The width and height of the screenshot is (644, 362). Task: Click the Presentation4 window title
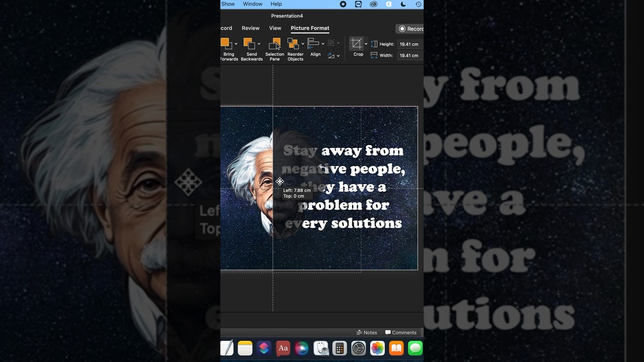(x=287, y=16)
